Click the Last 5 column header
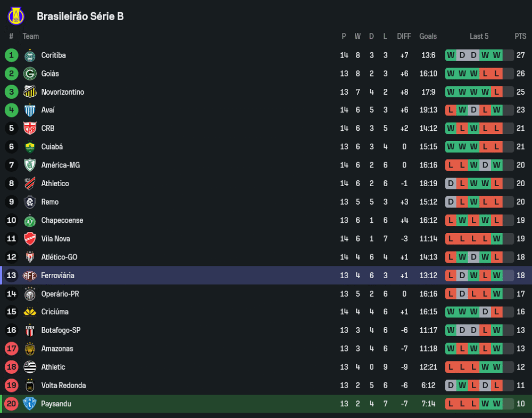The image size is (532, 418). (479, 36)
